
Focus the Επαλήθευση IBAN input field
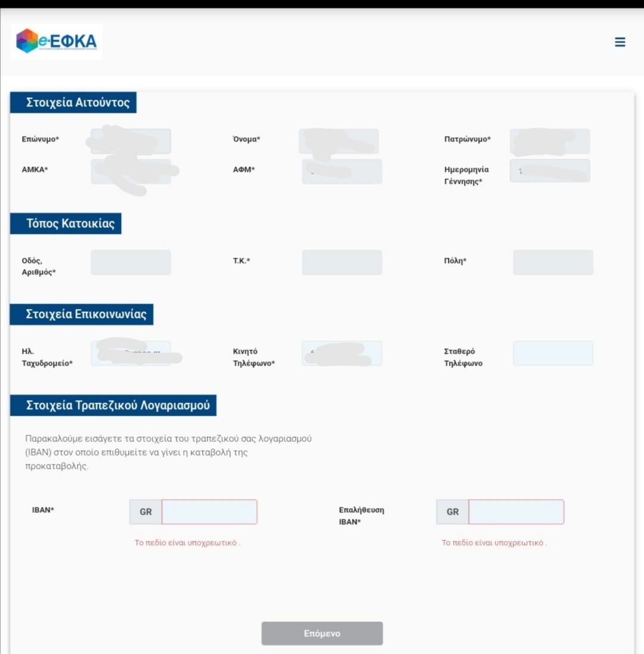516,512
